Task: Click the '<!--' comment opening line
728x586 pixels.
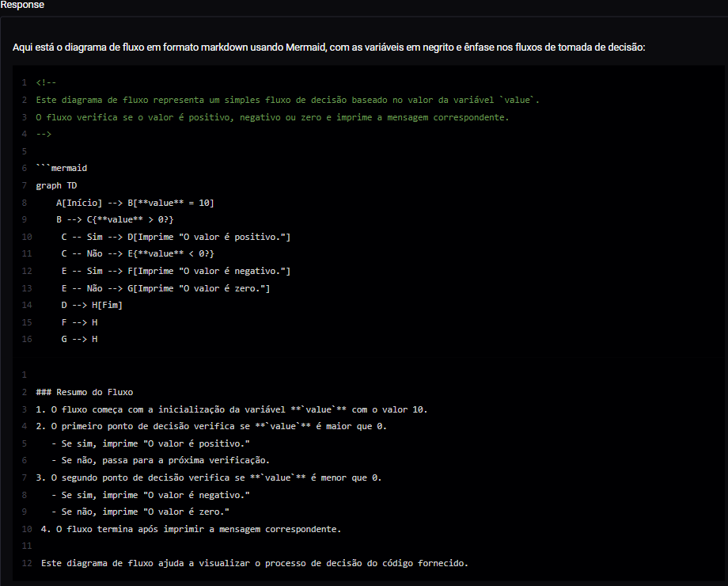Action: click(46, 82)
